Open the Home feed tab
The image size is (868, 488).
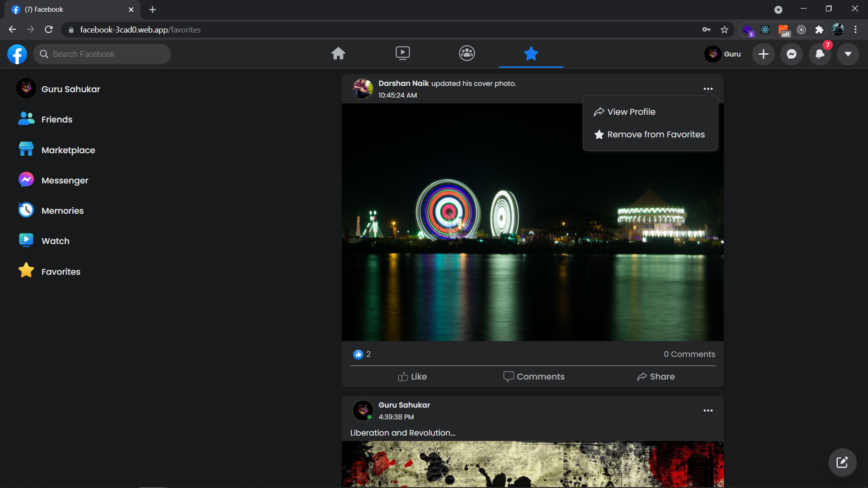click(x=338, y=54)
